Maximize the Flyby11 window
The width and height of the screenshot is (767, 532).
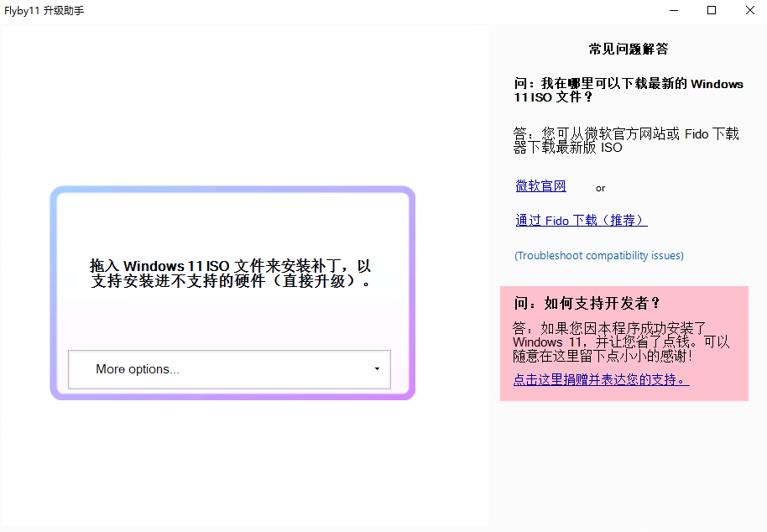click(x=712, y=10)
